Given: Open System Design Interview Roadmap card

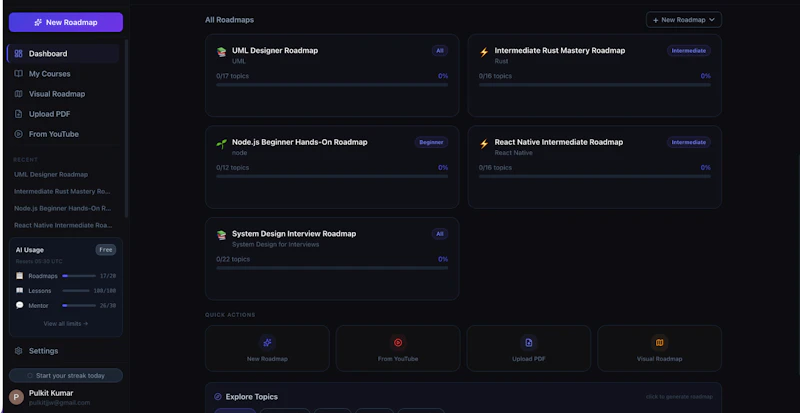Looking at the screenshot, I should (x=332, y=259).
